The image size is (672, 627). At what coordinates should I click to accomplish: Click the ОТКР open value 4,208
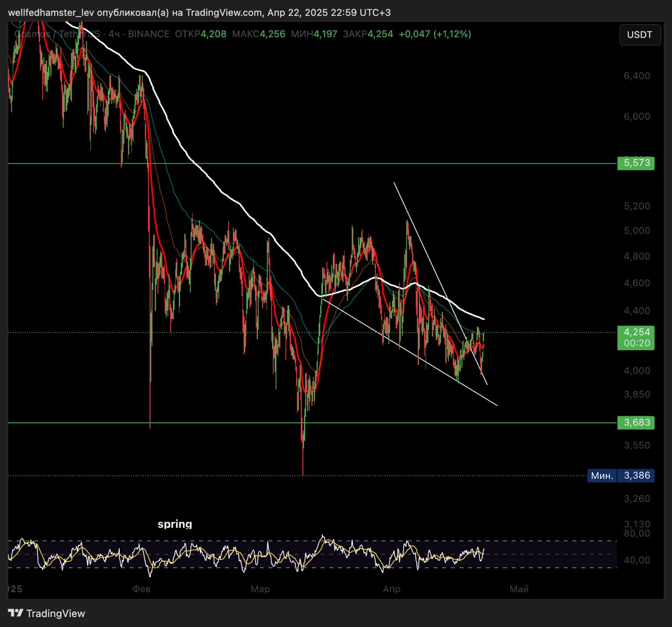[x=214, y=34]
